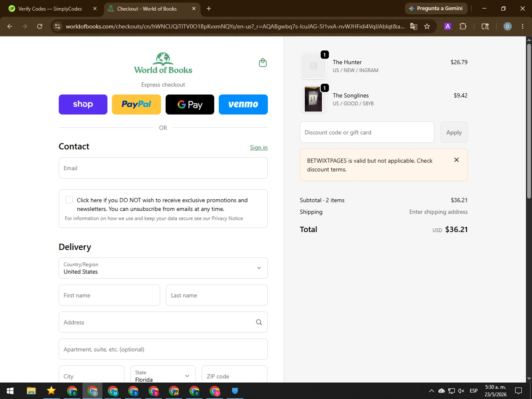Bookmark this page with the star icon
The height and width of the screenshot is (399, 532).
427,26
